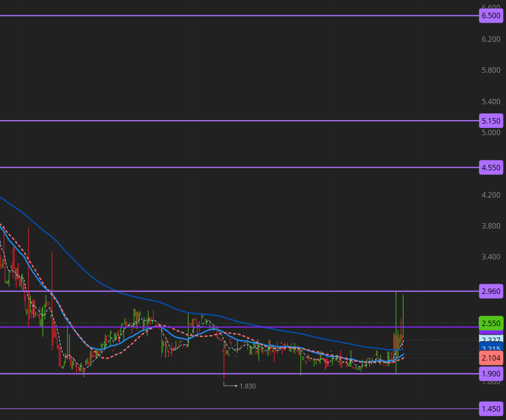The image size is (506, 420).
Task: Click the 3.800 axis value
Action: (x=491, y=225)
